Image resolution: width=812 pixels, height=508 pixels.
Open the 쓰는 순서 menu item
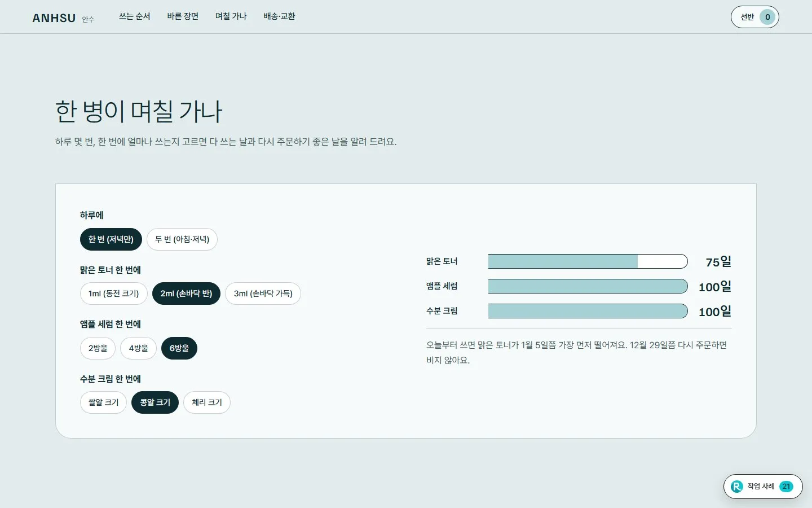tap(134, 16)
